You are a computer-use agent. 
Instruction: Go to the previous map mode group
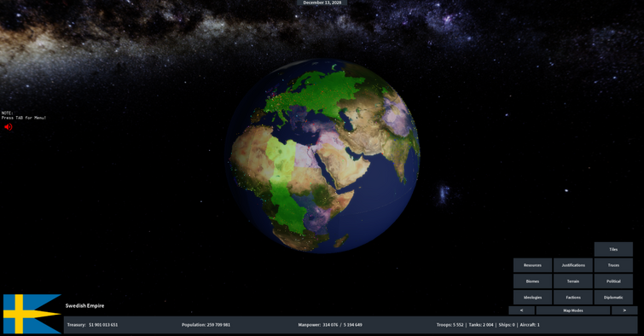point(522,310)
